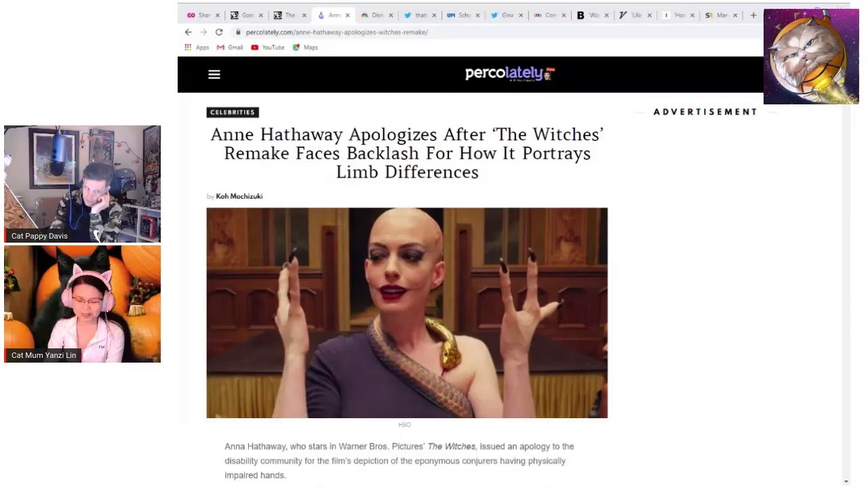Close the active Anne Hathaway article tab
Viewport: 868px width, 488px height.
point(348,15)
